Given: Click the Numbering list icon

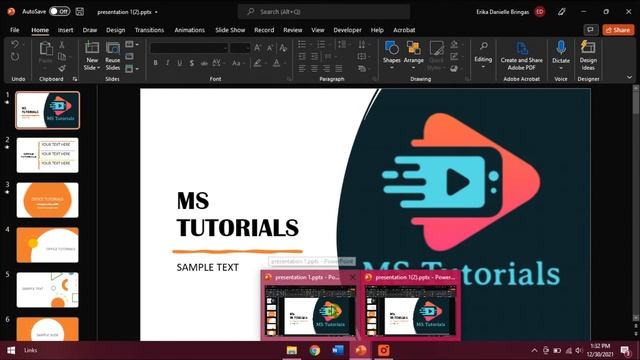Looking at the screenshot, I should point(322,44).
